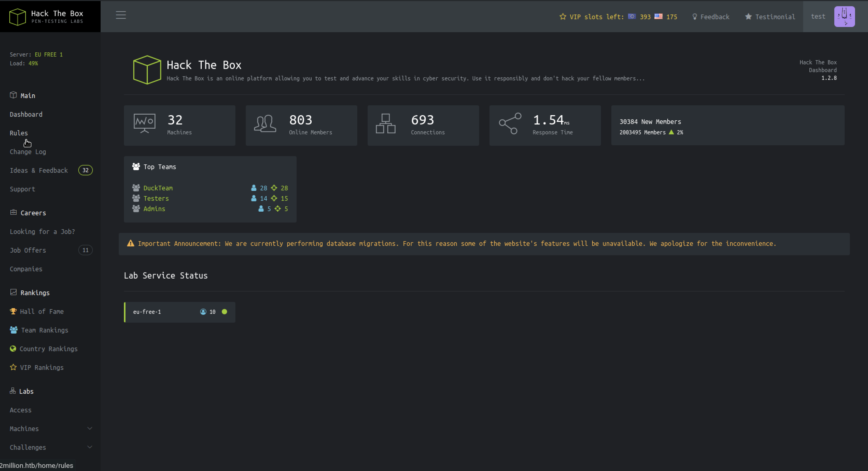Click the 1.2.8 dashboard version number
The width and height of the screenshot is (868, 471).
(829, 78)
